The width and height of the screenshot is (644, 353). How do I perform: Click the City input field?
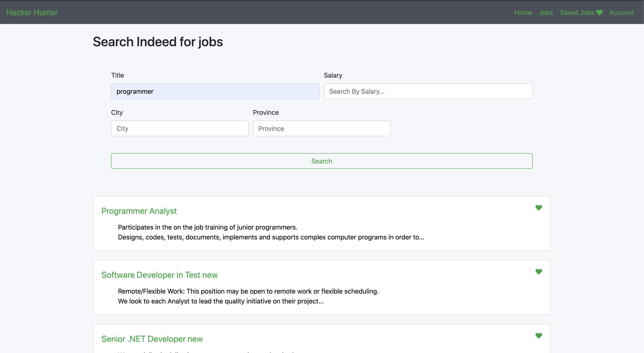click(x=180, y=129)
